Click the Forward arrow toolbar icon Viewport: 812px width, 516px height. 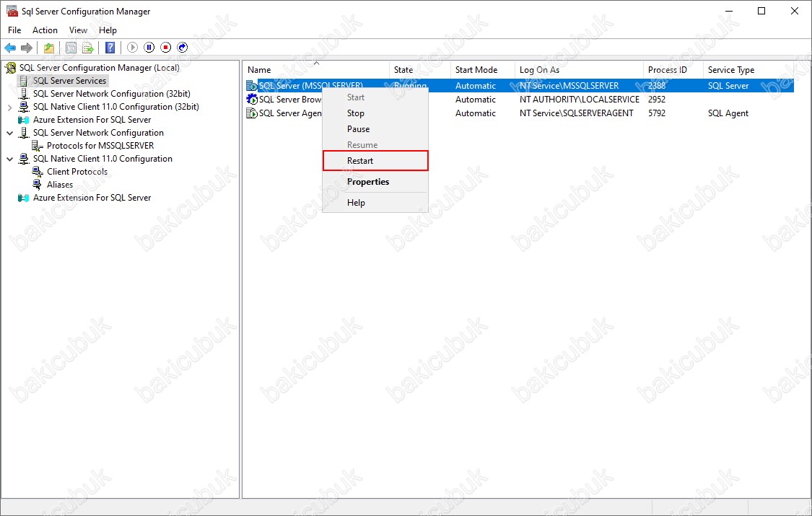[x=27, y=48]
